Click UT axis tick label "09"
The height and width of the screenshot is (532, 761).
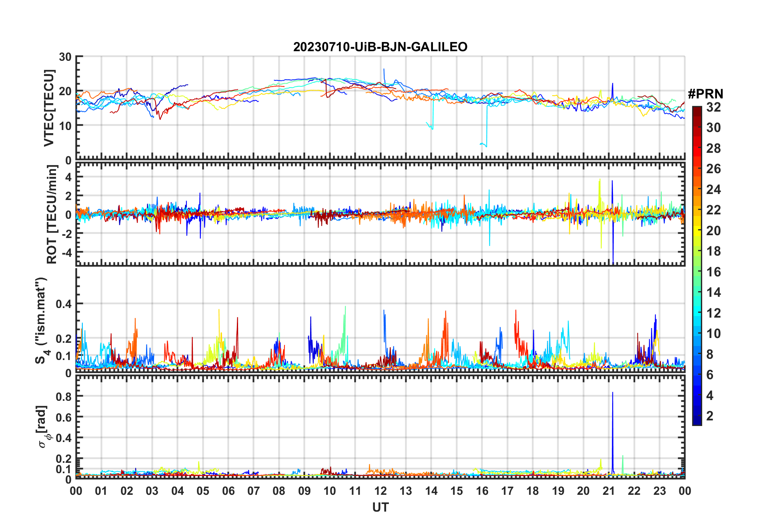304,491
